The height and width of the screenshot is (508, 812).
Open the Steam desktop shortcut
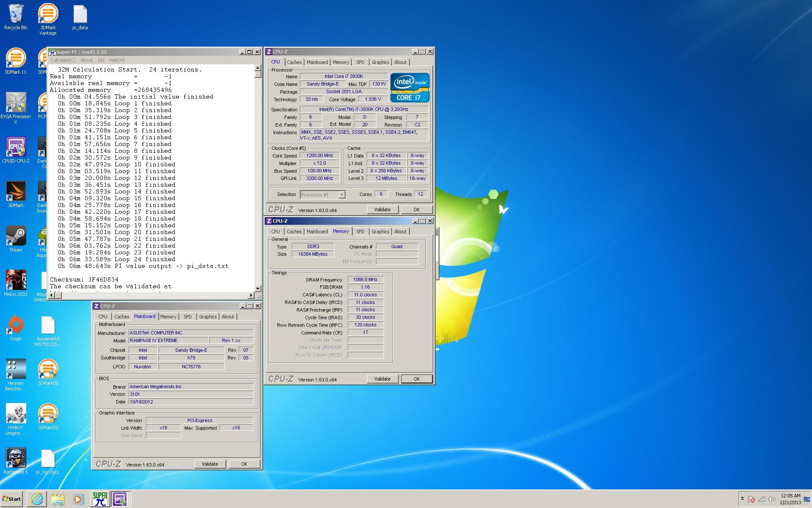[16, 239]
